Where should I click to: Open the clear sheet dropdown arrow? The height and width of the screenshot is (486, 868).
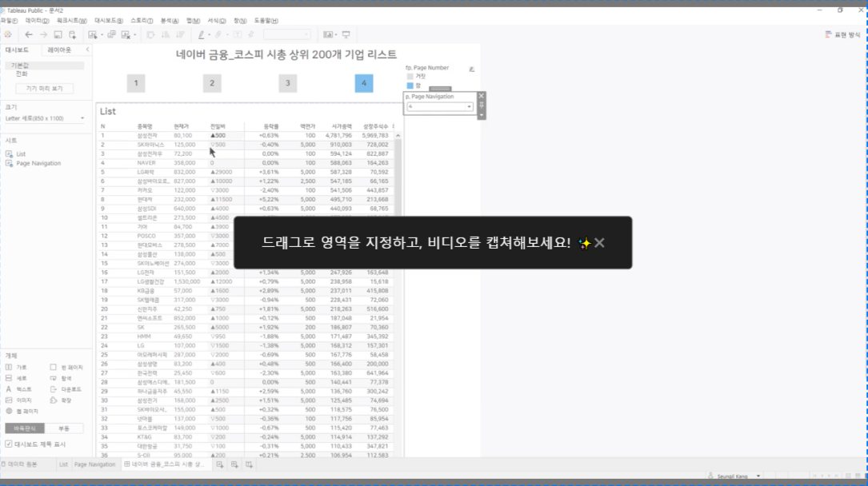click(x=135, y=35)
